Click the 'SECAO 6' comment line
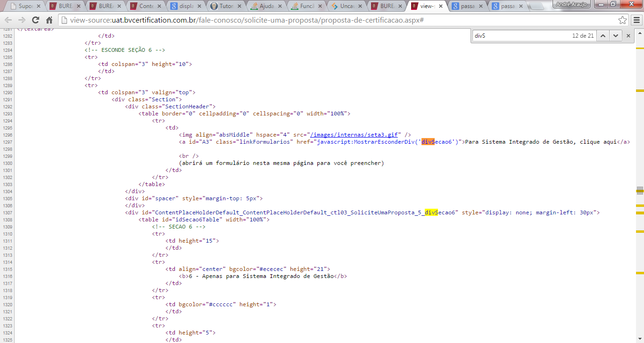 179,227
